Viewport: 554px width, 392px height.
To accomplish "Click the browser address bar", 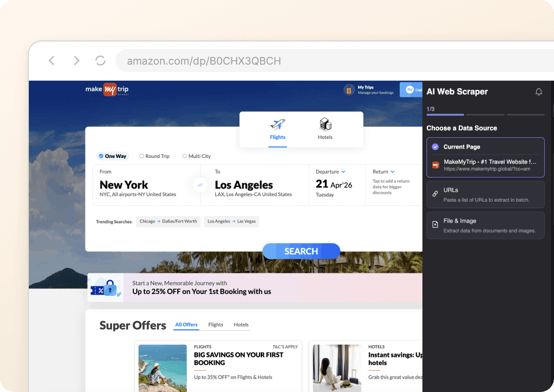I will tap(231, 61).
